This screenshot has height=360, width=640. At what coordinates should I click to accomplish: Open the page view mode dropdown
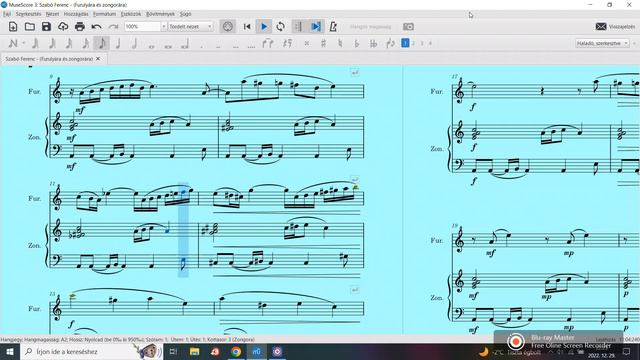pos(191,27)
